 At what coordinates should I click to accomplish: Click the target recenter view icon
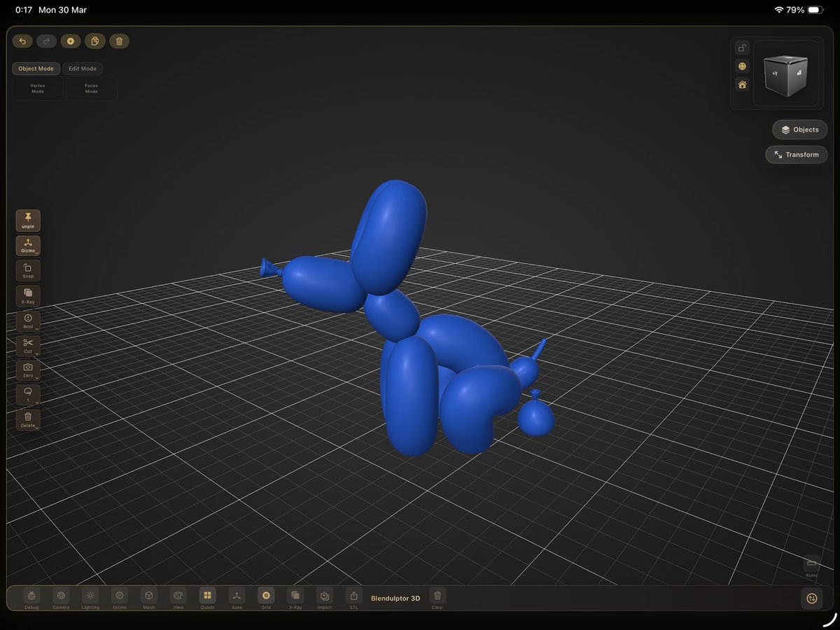[x=742, y=66]
